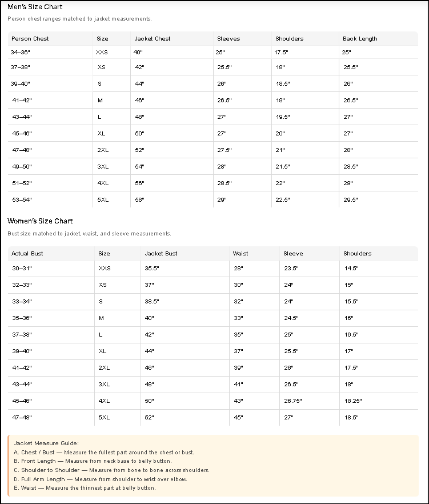The height and width of the screenshot is (504, 429).
Task: Click the 34–36" person chest cell
Action: [21, 52]
